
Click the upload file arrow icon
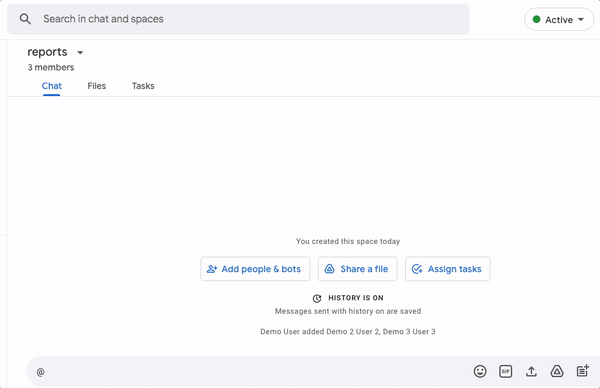click(531, 371)
